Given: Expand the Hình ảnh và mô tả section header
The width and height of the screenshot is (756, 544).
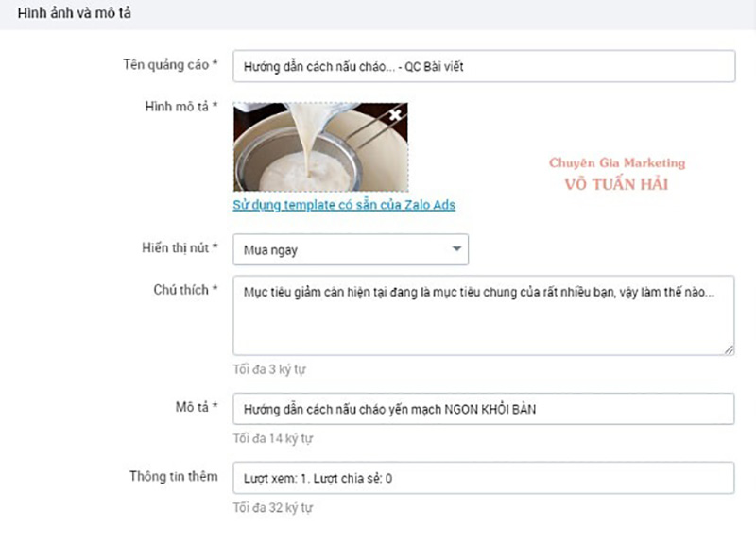Looking at the screenshot, I should pyautogui.click(x=66, y=13).
